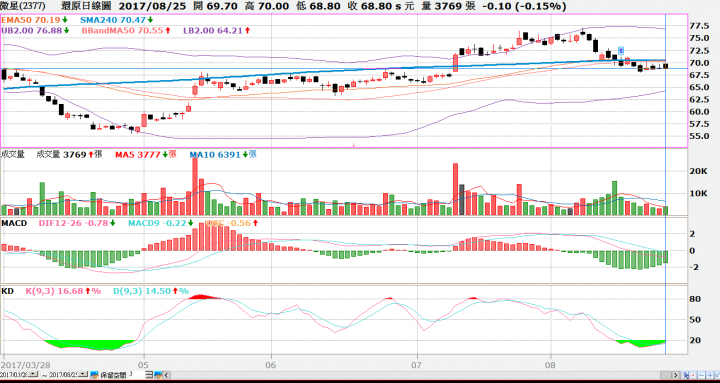Click the hand icon beside scrollbar left arrow
720x383 pixels.
pos(158,375)
